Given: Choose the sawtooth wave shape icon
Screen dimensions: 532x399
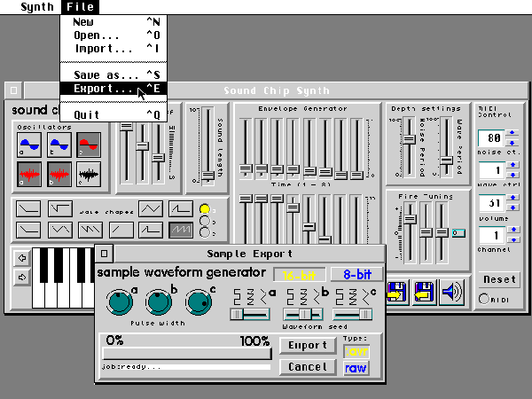Looking at the screenshot, I should click(x=181, y=228).
